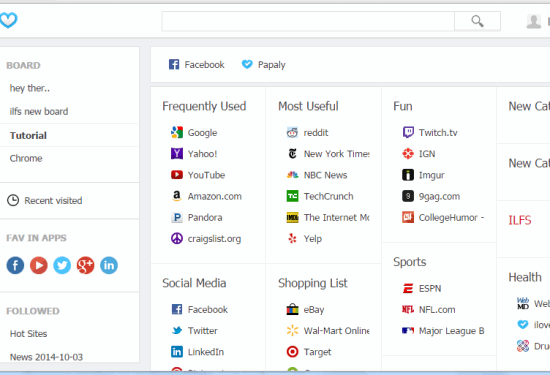Open the ESPN bookmark link
This screenshot has height=375, width=550.
tap(430, 288)
